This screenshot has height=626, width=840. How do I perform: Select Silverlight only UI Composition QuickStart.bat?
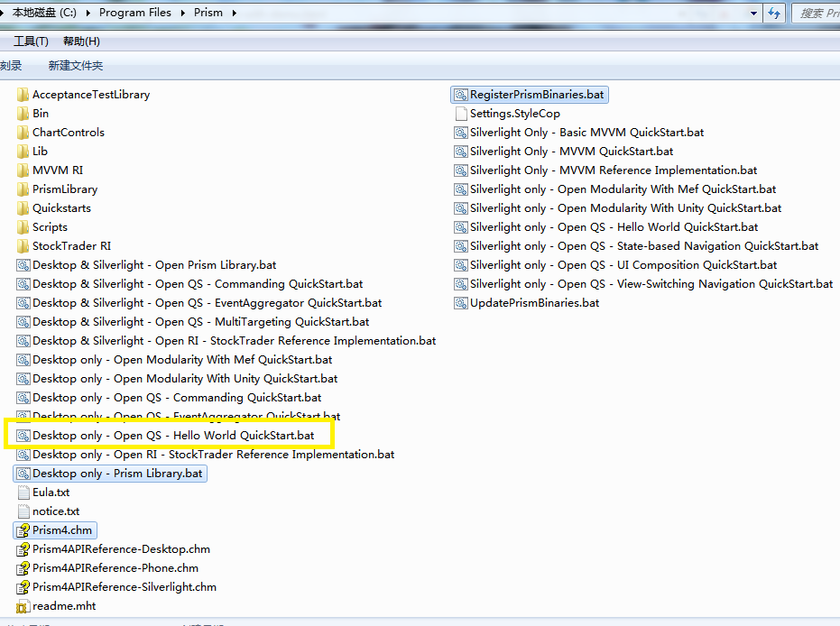[615, 265]
